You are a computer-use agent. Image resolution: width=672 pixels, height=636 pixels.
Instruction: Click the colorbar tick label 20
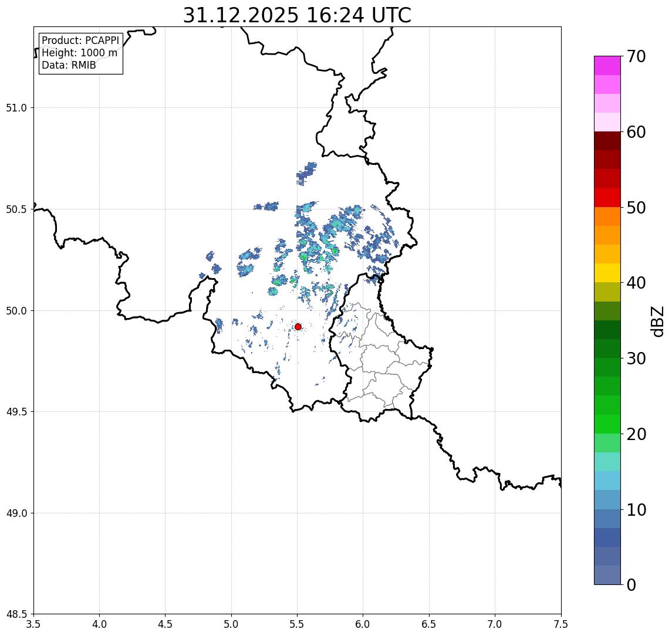(x=636, y=434)
